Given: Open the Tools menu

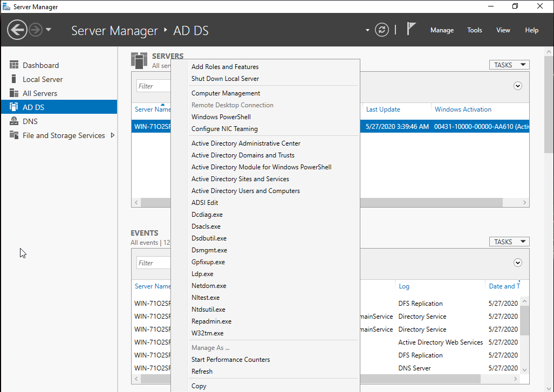Looking at the screenshot, I should 474,30.
